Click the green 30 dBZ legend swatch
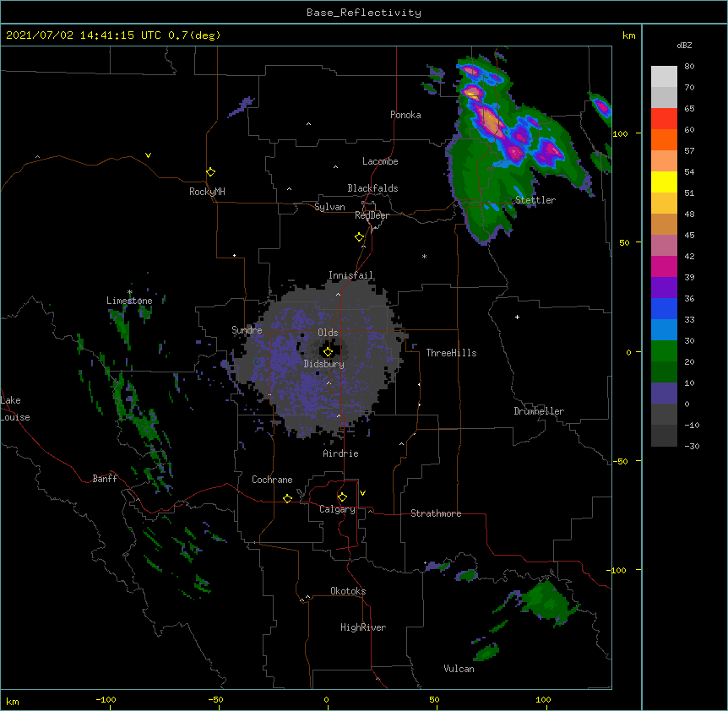The width and height of the screenshot is (728, 711). tap(664, 351)
